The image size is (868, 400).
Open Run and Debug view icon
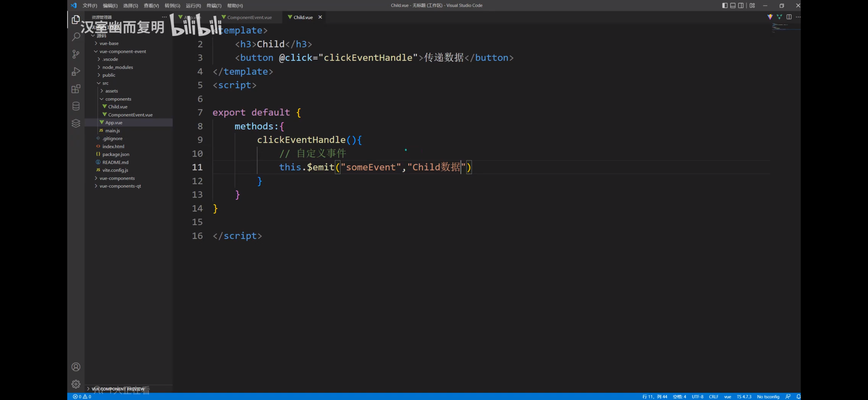click(x=76, y=72)
